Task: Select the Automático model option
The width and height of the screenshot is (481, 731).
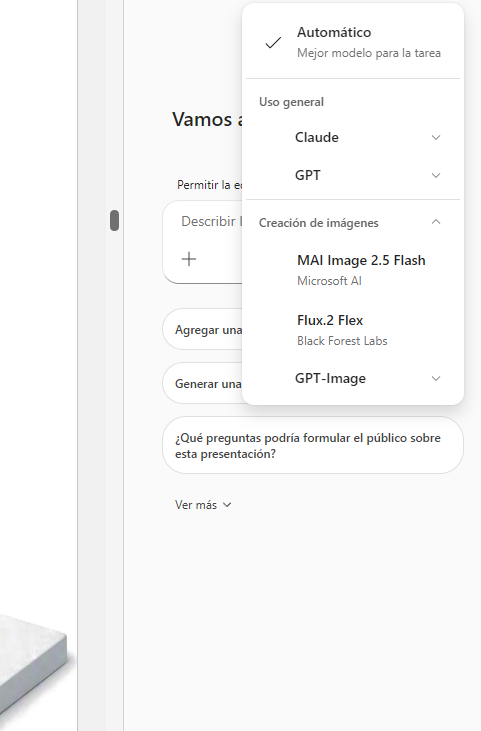Action: pyautogui.click(x=353, y=42)
